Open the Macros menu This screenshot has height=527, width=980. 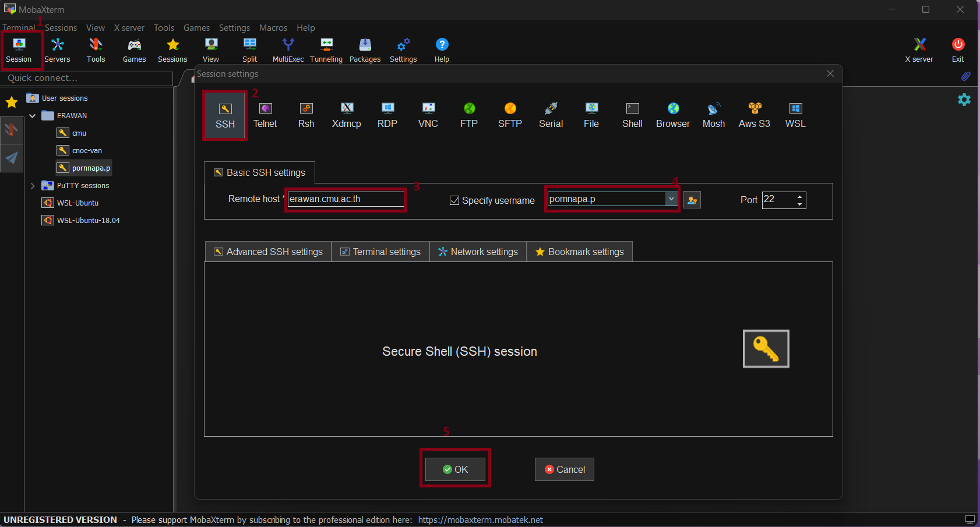coord(273,28)
